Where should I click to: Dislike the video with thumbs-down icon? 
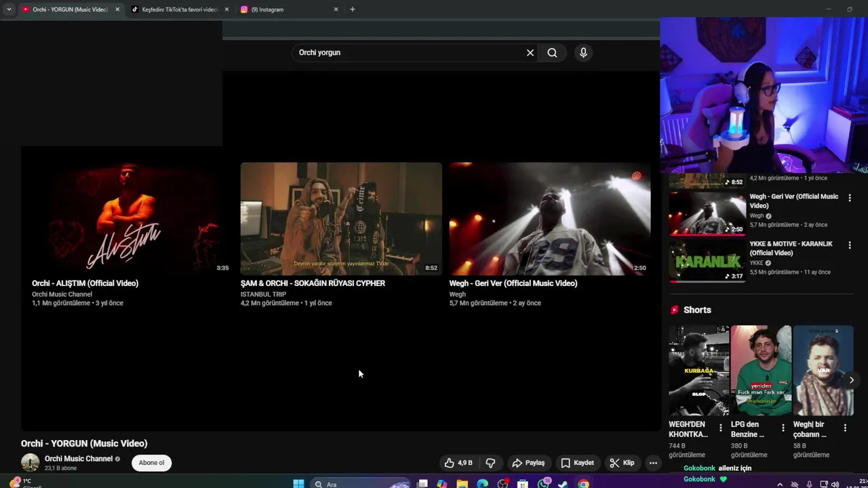click(x=490, y=463)
